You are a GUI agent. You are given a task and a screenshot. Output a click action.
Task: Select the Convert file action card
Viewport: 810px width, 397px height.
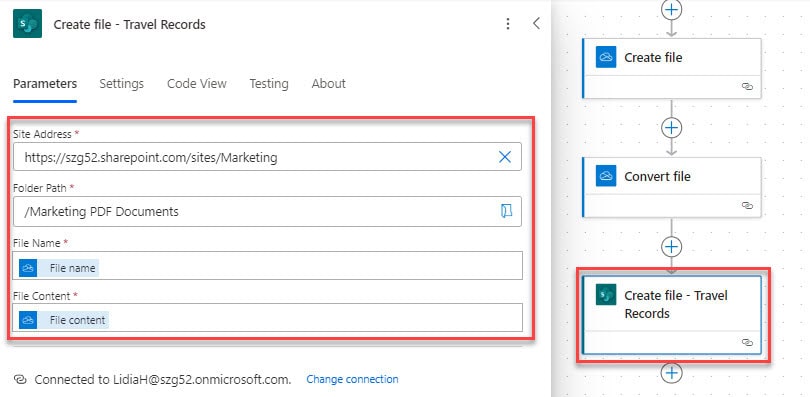(672, 187)
